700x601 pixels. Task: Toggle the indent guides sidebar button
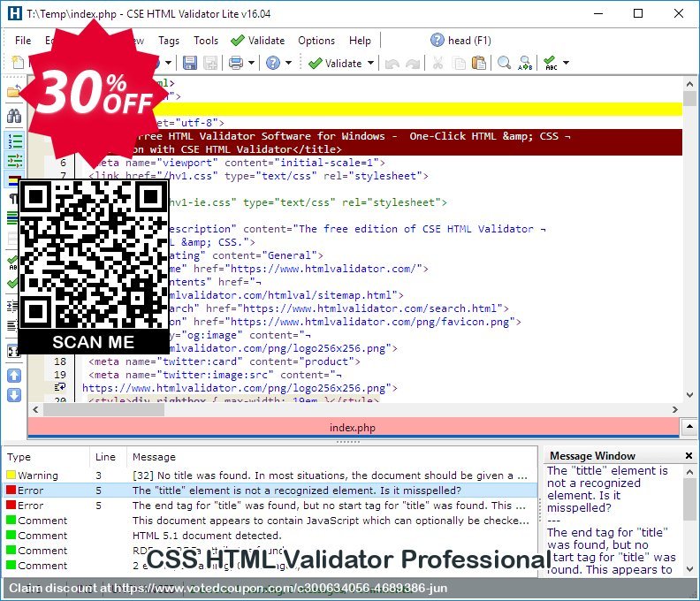tap(14, 160)
